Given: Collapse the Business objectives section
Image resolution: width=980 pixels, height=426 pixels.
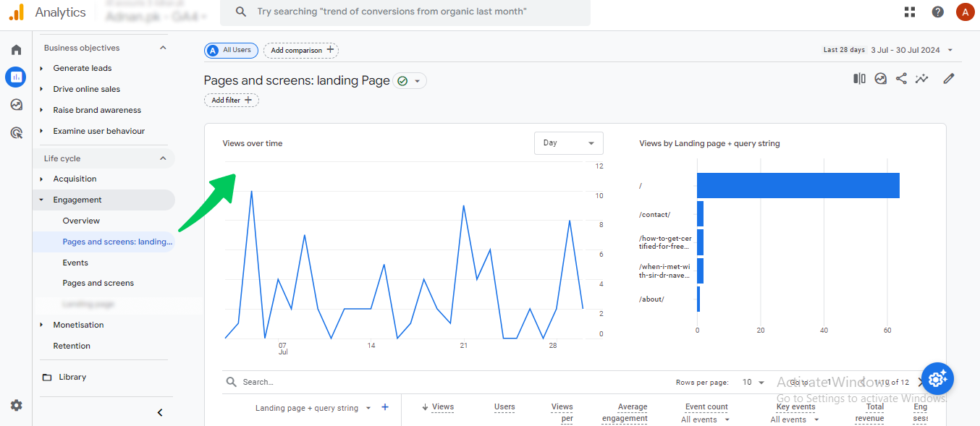Looking at the screenshot, I should click(x=163, y=48).
